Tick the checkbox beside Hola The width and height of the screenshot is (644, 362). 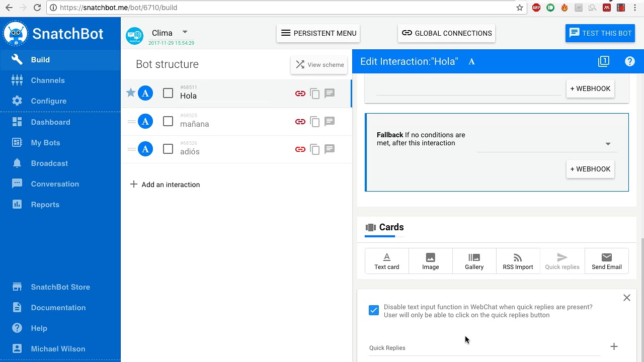tap(168, 94)
